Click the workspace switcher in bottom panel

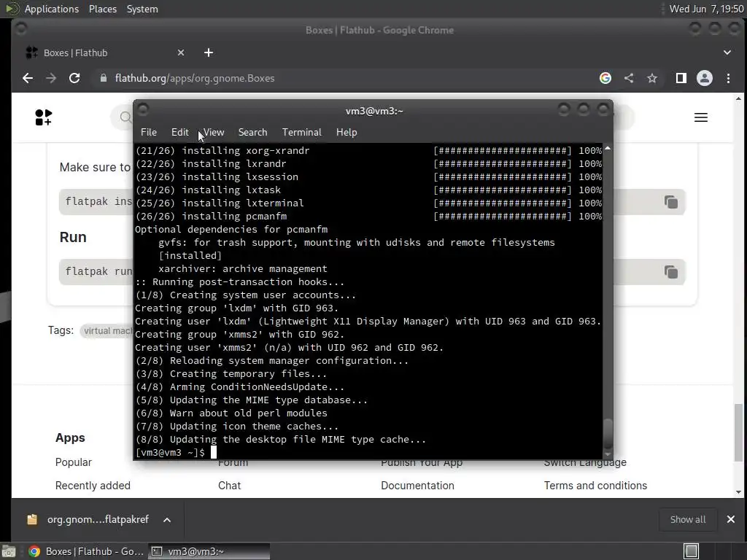691,551
